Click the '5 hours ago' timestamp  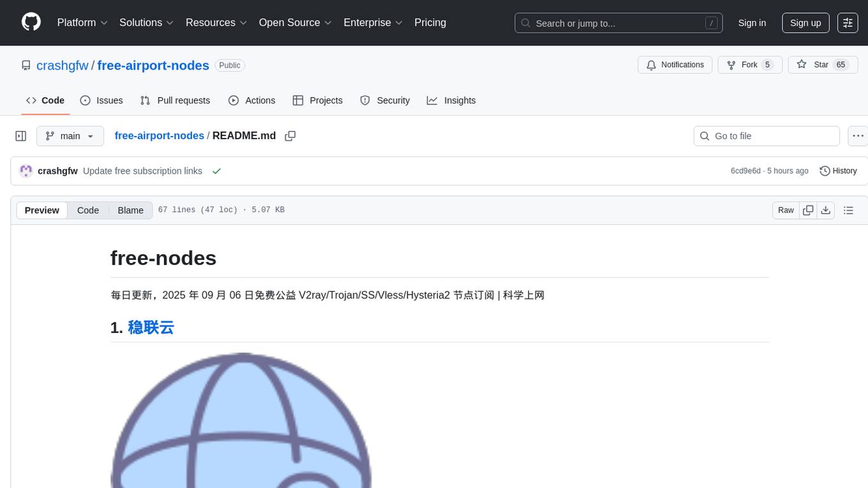pos(788,171)
